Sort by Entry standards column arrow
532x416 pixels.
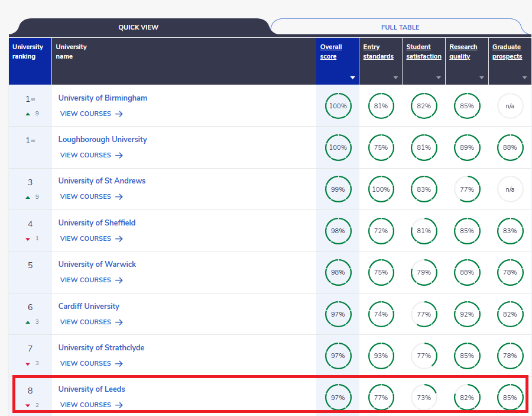(395, 78)
